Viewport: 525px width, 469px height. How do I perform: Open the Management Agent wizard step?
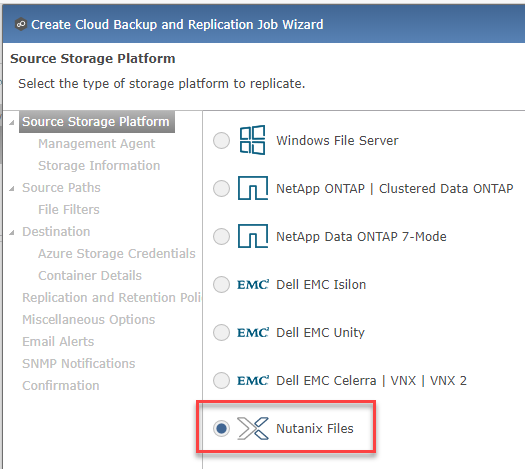(96, 144)
